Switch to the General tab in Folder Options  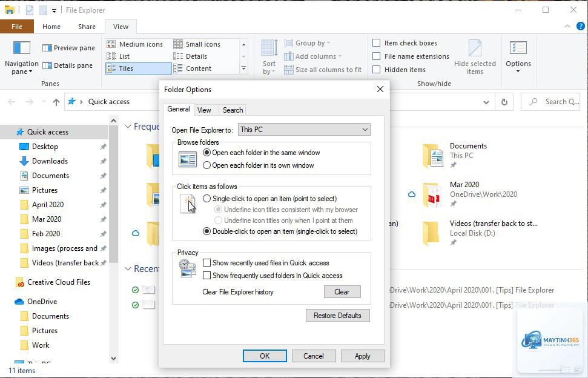[179, 109]
